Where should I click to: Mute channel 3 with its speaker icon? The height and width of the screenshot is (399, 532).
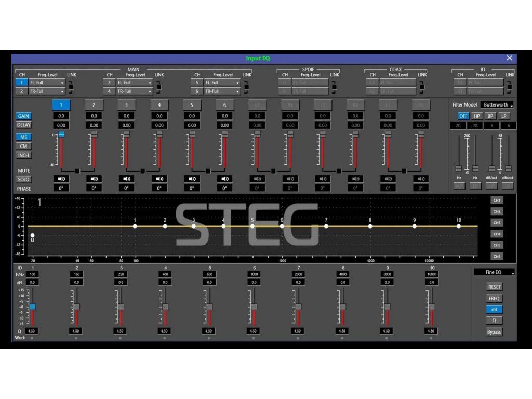coord(127,179)
